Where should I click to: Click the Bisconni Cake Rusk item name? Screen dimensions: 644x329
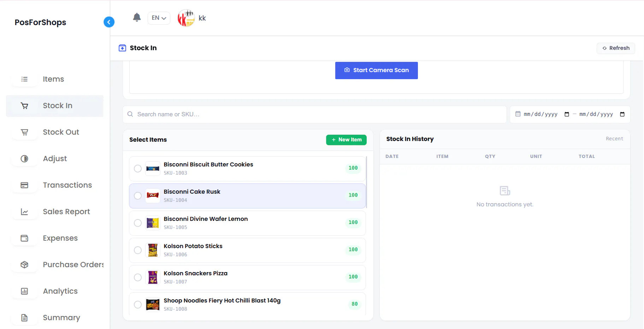click(x=192, y=192)
